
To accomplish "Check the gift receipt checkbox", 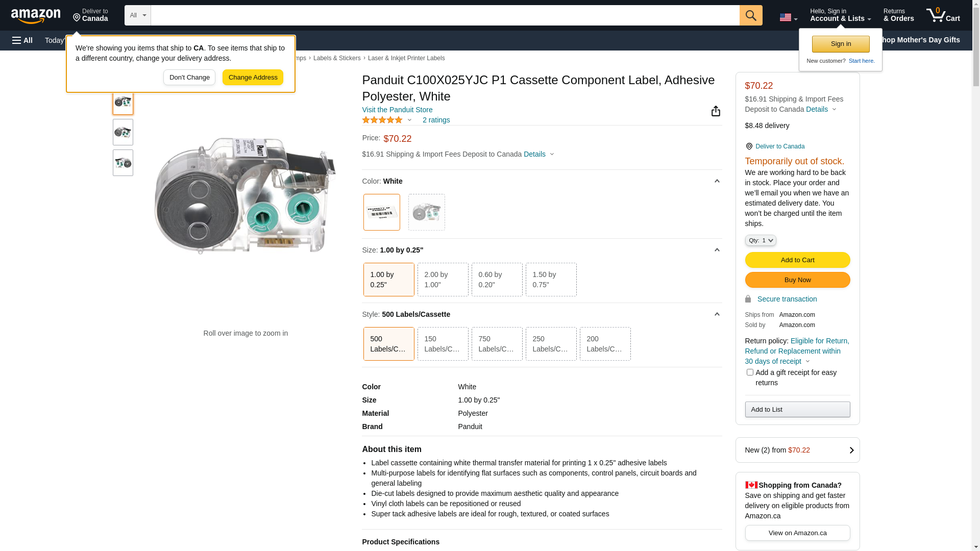I will pyautogui.click(x=750, y=372).
